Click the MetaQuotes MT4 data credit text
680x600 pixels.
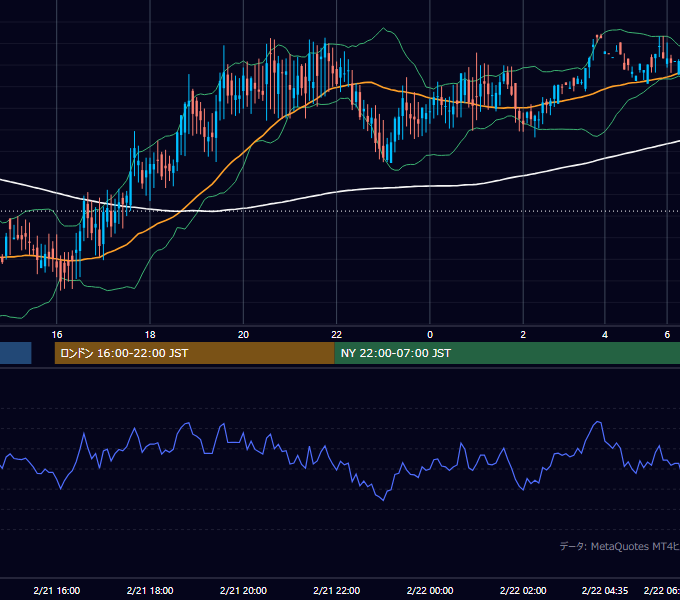(619, 546)
